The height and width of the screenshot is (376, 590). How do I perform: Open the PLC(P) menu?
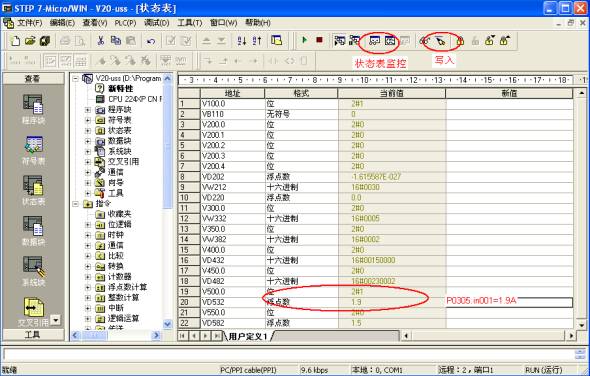pos(125,23)
